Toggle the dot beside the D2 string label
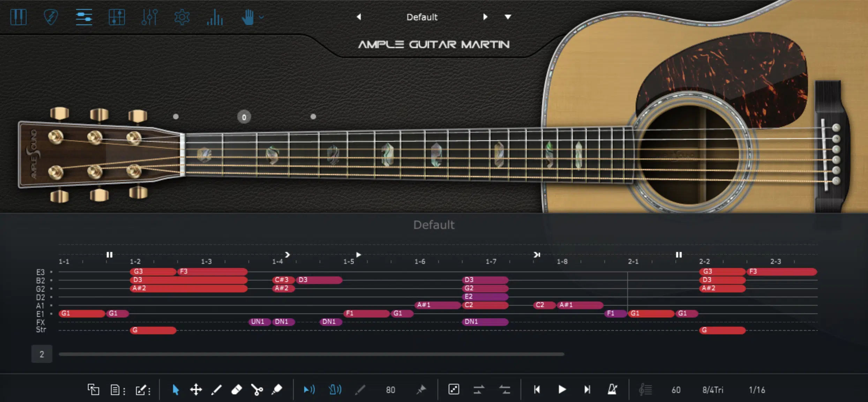Image resolution: width=868 pixels, height=402 pixels. point(51,297)
